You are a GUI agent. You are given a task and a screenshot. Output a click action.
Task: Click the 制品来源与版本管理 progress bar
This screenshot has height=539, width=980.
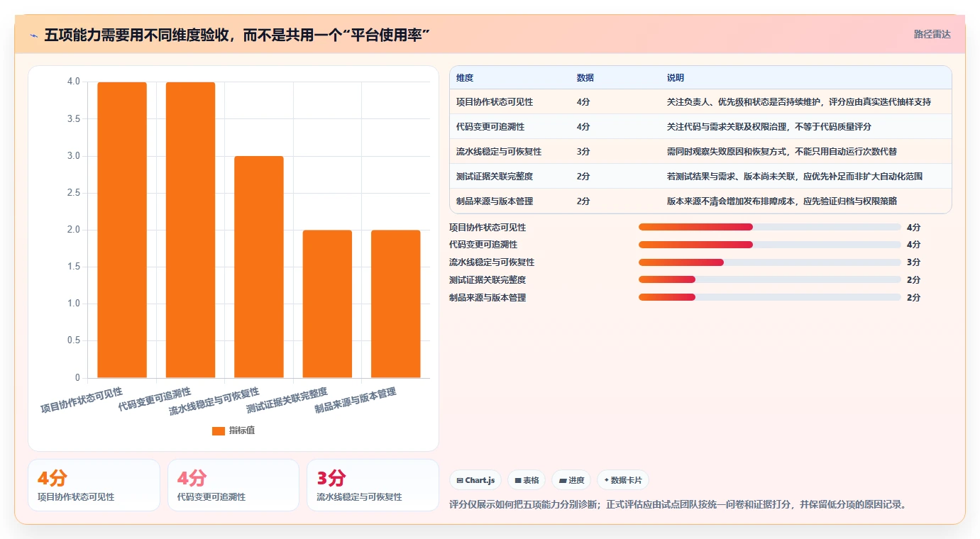769,298
